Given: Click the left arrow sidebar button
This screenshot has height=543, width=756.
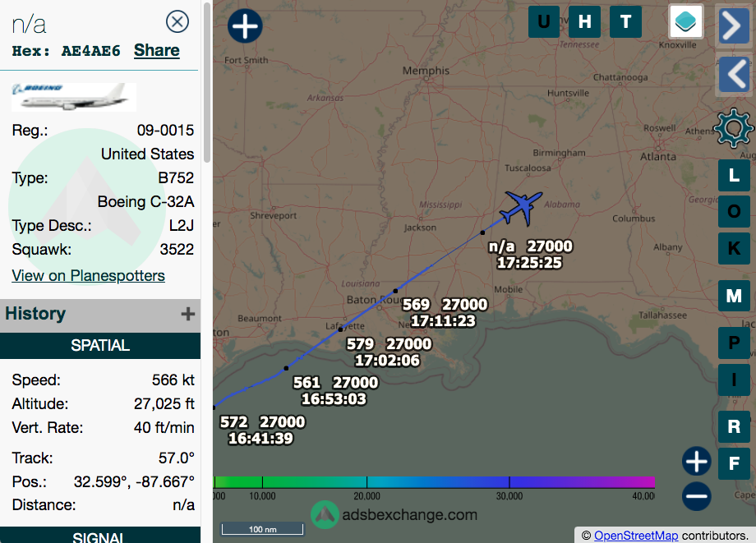Looking at the screenshot, I should point(735,74).
